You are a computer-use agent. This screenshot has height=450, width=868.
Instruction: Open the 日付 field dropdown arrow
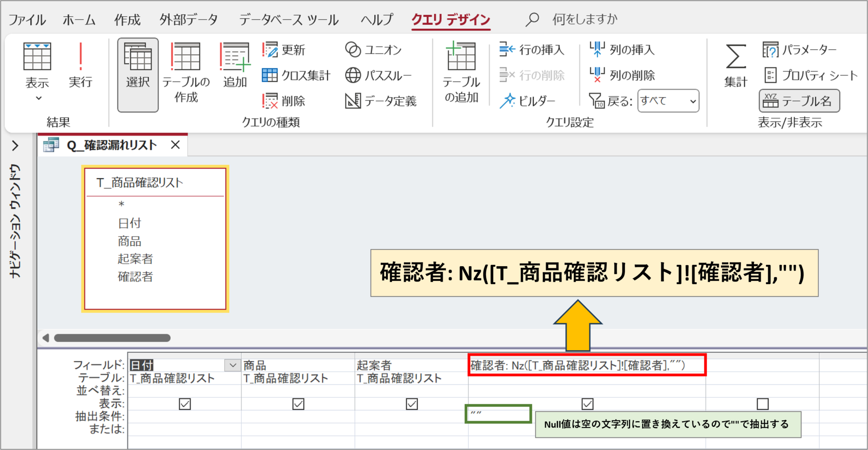click(232, 365)
